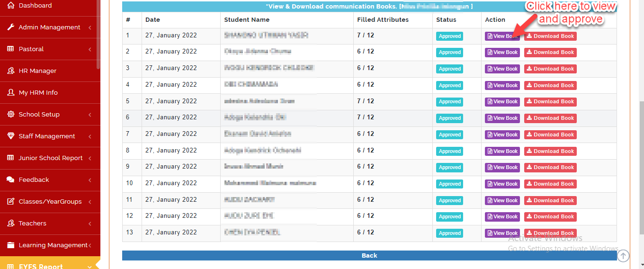Click the 6 / 12 value in row 11
644x269 pixels.
click(366, 199)
